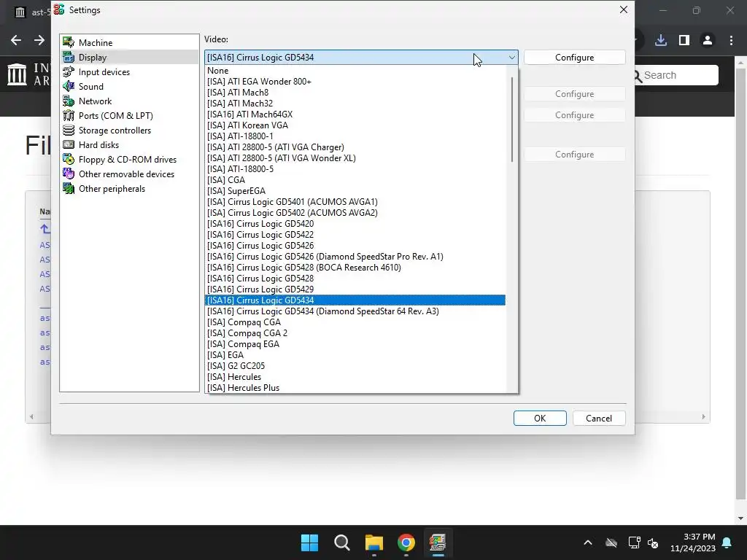
Task: Choose [ISA] Compaq EGA
Action: tap(355, 344)
